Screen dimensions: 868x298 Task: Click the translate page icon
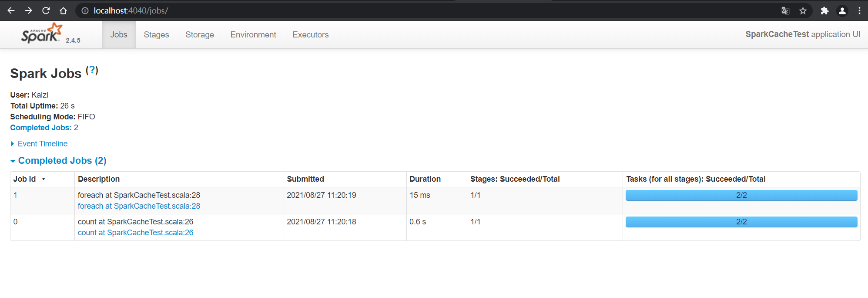pyautogui.click(x=785, y=11)
